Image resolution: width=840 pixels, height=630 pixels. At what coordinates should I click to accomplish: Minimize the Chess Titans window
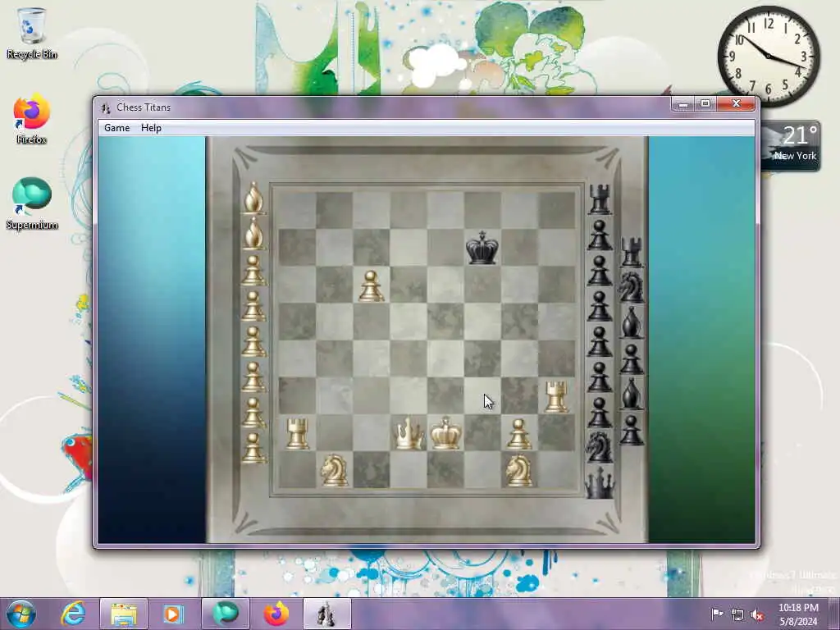coord(683,104)
